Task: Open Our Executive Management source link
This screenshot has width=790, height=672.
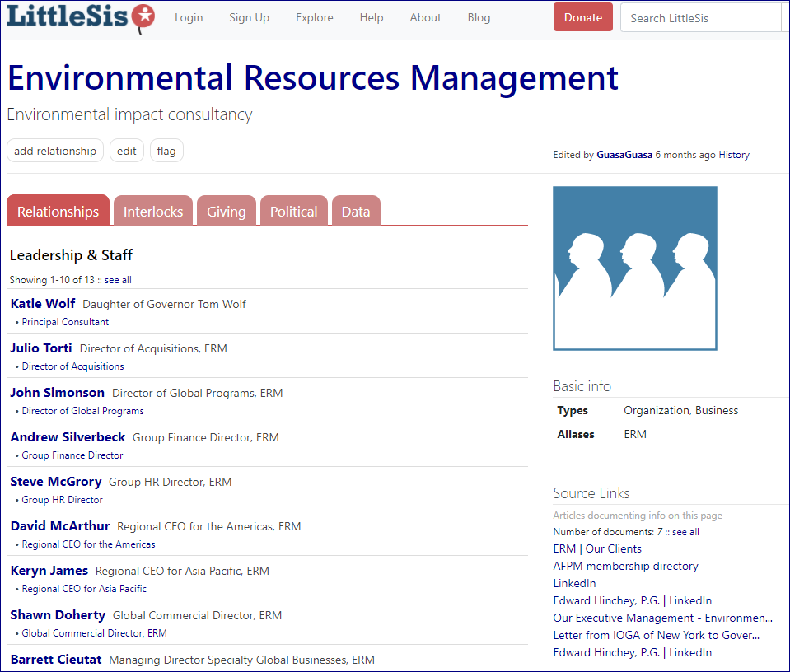Action: click(x=662, y=618)
